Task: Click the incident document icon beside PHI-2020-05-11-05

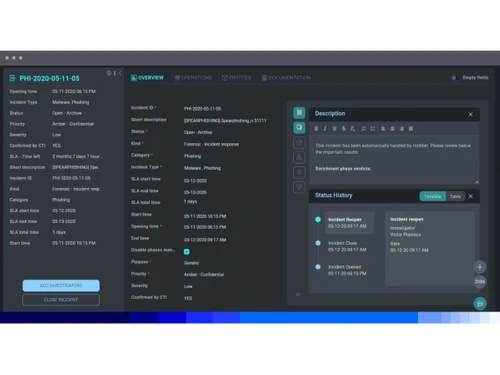Action: coord(13,78)
